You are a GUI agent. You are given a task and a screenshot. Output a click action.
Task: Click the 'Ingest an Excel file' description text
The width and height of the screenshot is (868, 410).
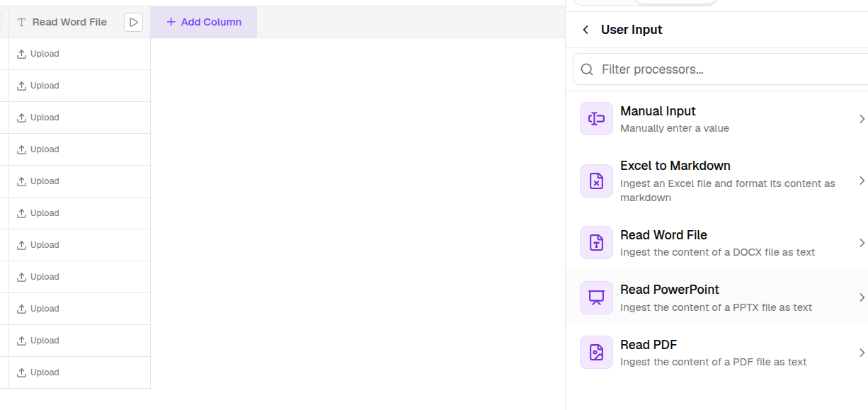728,190
